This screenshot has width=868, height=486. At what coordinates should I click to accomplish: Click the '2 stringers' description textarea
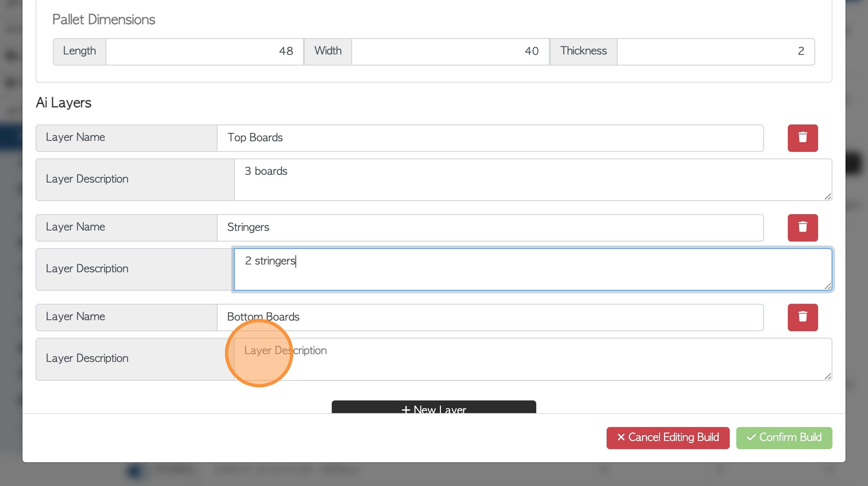pos(532,270)
